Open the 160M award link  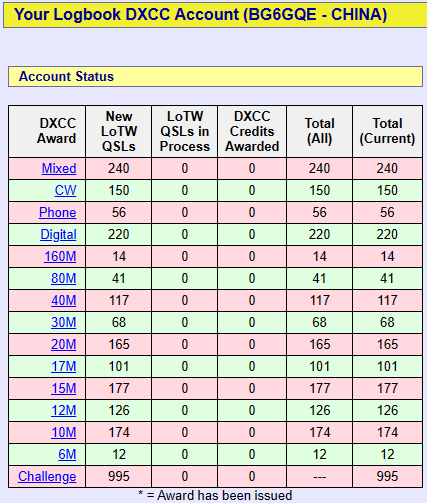coord(60,256)
